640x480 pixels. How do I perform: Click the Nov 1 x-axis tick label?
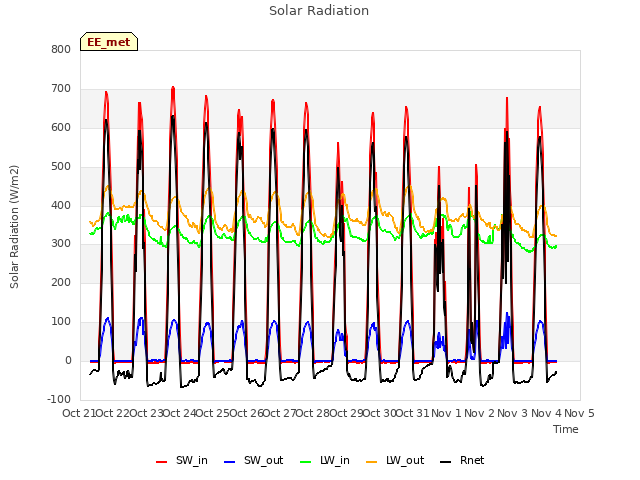446,413
